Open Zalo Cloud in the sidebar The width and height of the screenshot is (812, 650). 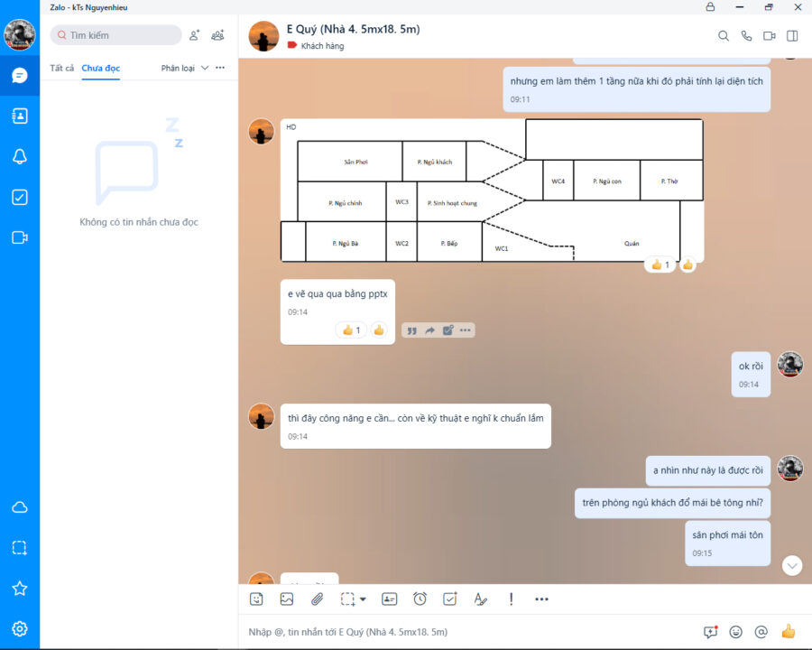[x=20, y=507]
